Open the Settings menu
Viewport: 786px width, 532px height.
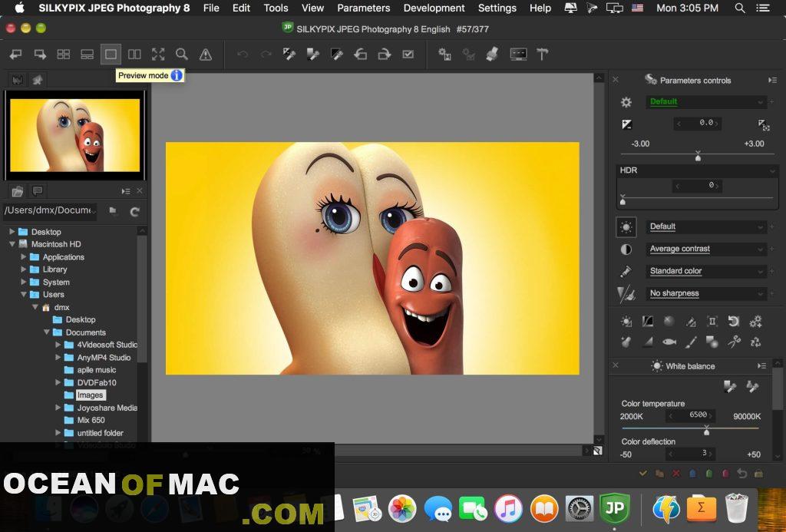pyautogui.click(x=497, y=8)
